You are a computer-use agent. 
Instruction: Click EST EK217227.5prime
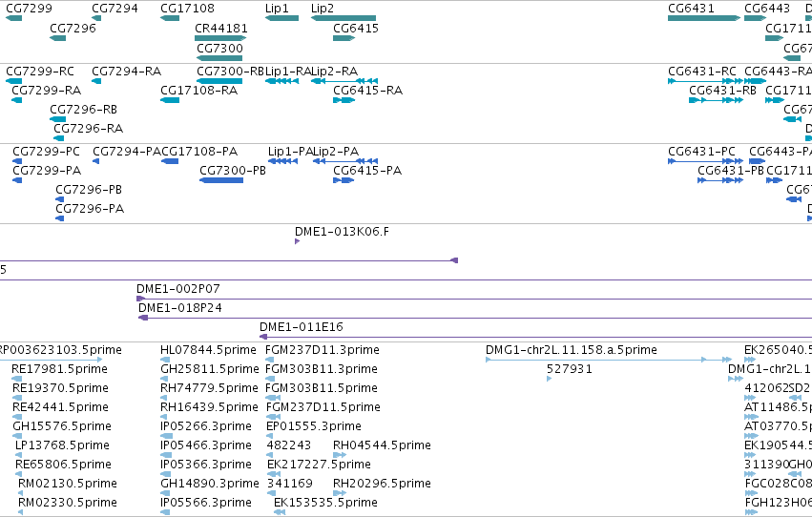(272, 475)
